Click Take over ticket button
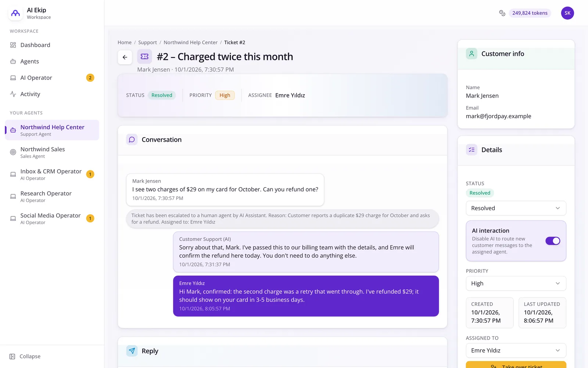Viewport: 588px width, 368px height. (516, 365)
